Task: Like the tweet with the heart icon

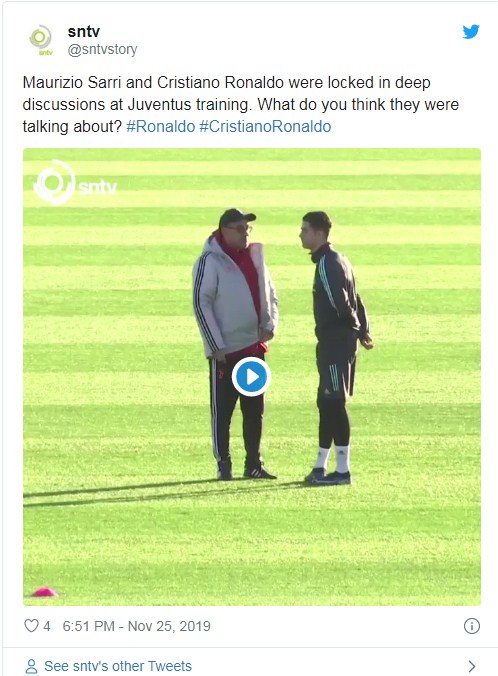Action: [x=31, y=626]
